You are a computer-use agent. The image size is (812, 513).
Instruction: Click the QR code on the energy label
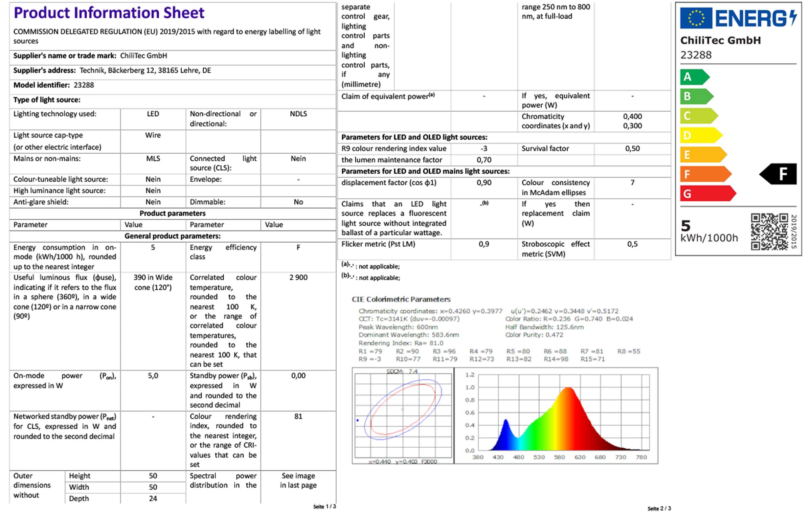pos(769,231)
